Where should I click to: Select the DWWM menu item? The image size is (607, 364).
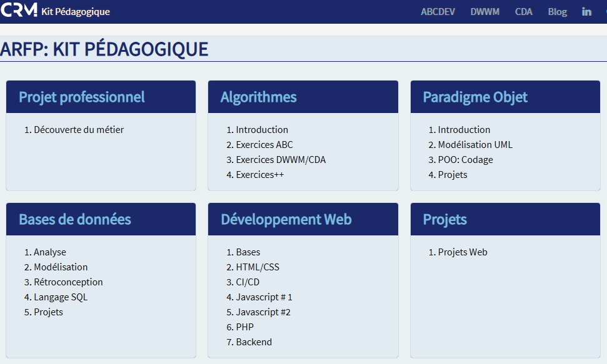pyautogui.click(x=485, y=11)
